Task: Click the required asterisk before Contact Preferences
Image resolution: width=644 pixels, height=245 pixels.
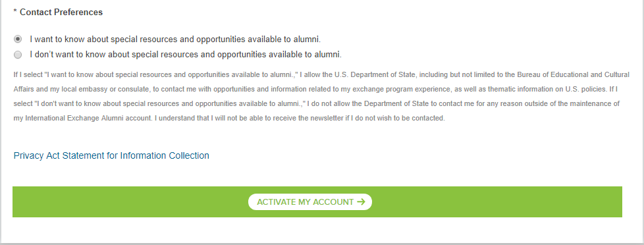Action: (x=15, y=12)
